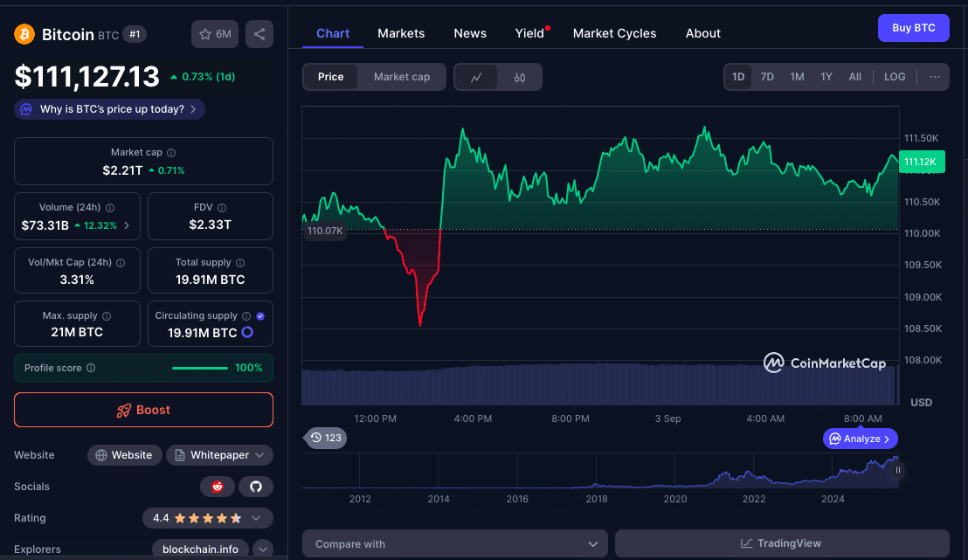968x560 pixels.
Task: Open the Compare with dropdown
Action: (x=455, y=544)
